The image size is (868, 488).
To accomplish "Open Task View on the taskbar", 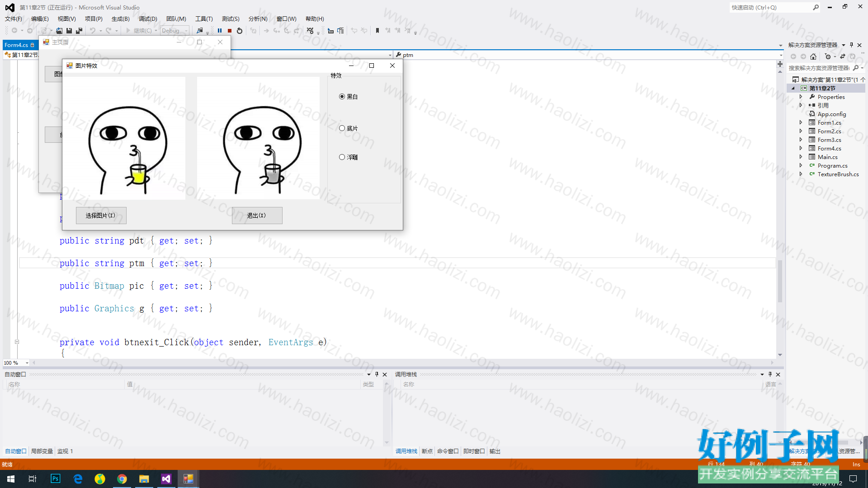I will click(x=33, y=479).
